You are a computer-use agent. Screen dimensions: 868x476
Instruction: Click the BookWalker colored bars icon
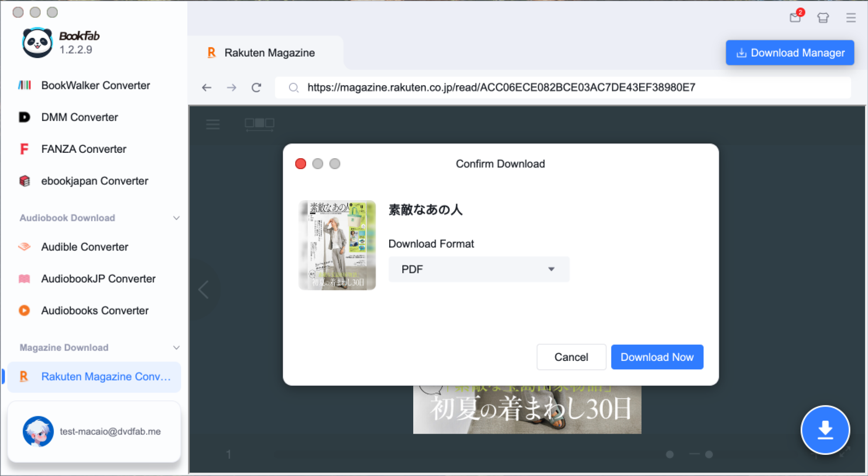click(25, 85)
